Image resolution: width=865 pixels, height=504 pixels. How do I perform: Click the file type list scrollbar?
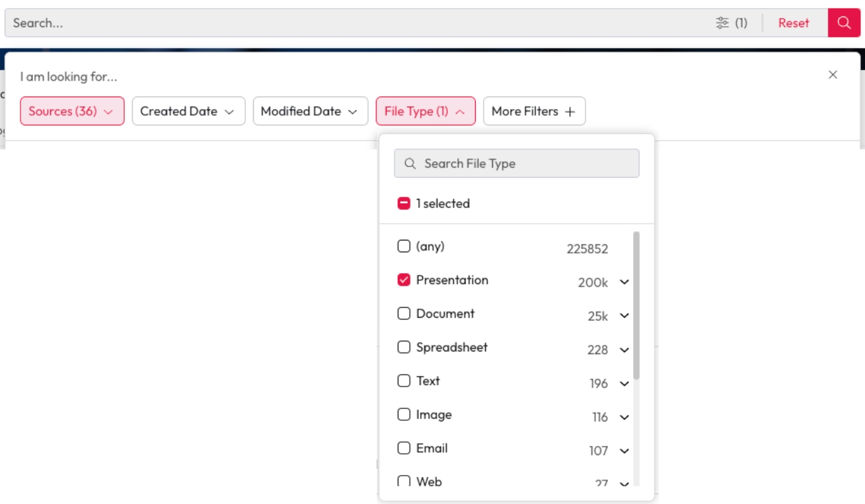(636, 305)
